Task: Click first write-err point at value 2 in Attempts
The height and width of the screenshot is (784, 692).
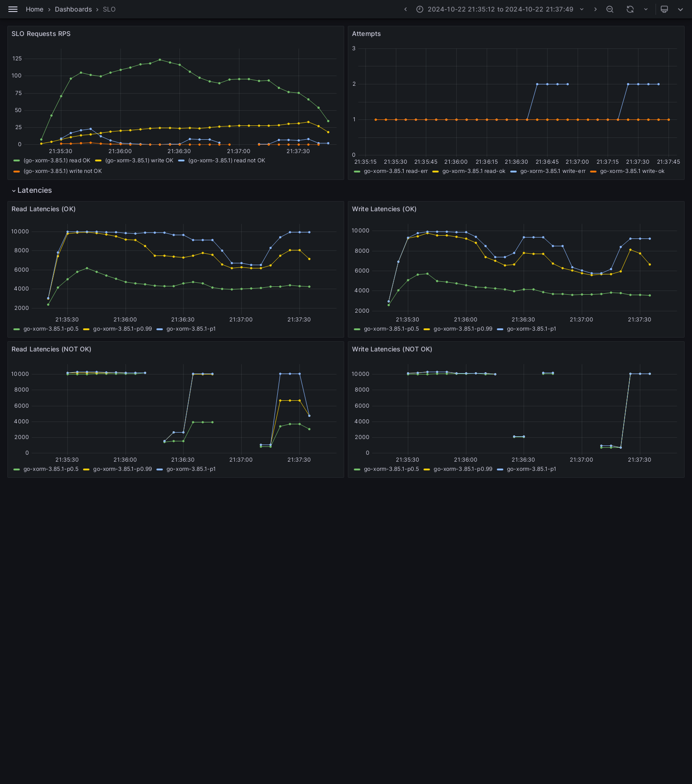Action: (x=537, y=84)
